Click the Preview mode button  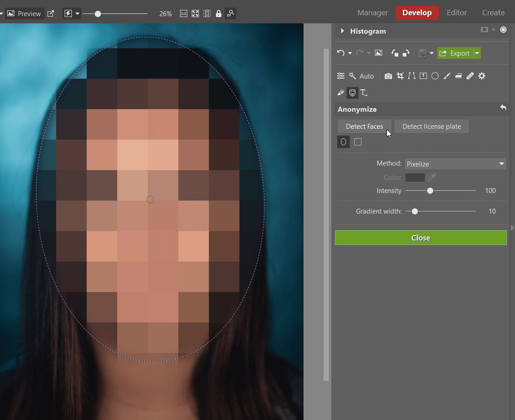24,13
